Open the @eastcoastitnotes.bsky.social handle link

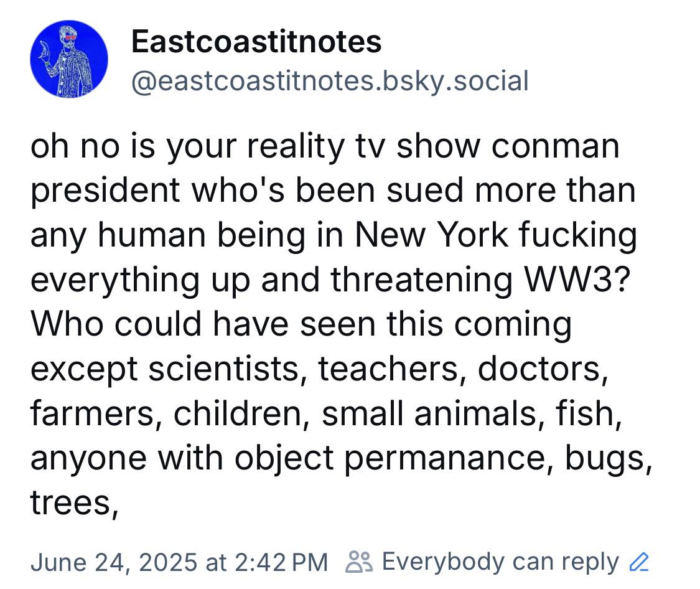click(x=330, y=82)
